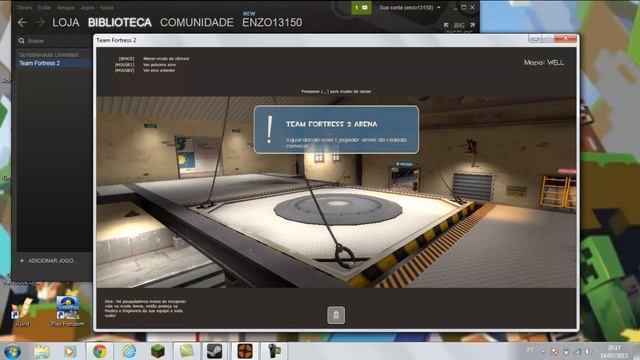Expand the Sua conta (enzo13150) dropdown

coord(409,7)
